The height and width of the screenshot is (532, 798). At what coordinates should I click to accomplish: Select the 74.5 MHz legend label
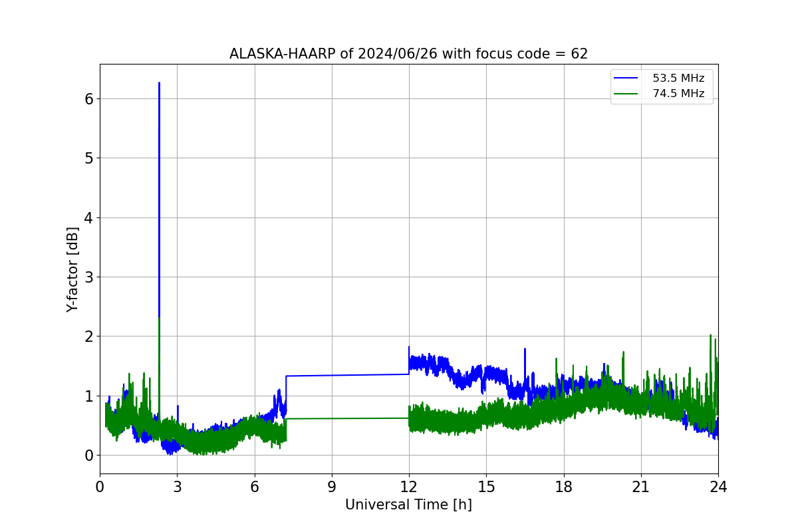(x=678, y=94)
